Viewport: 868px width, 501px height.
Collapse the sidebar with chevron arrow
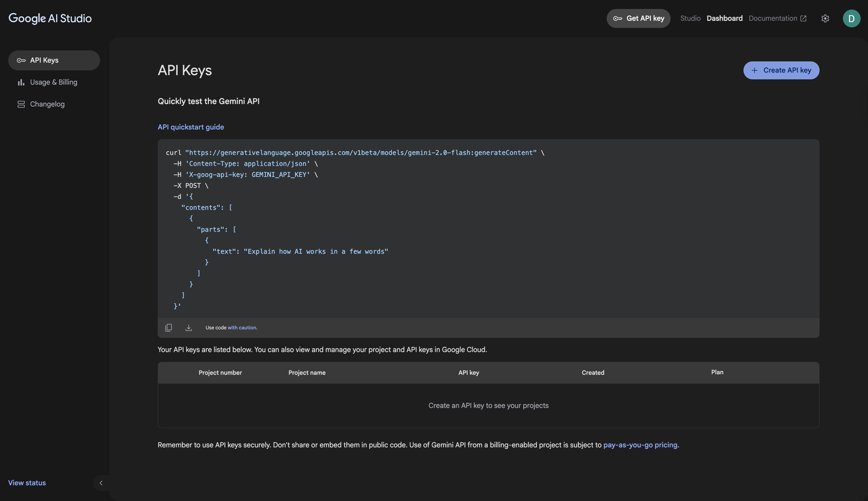[x=101, y=483]
